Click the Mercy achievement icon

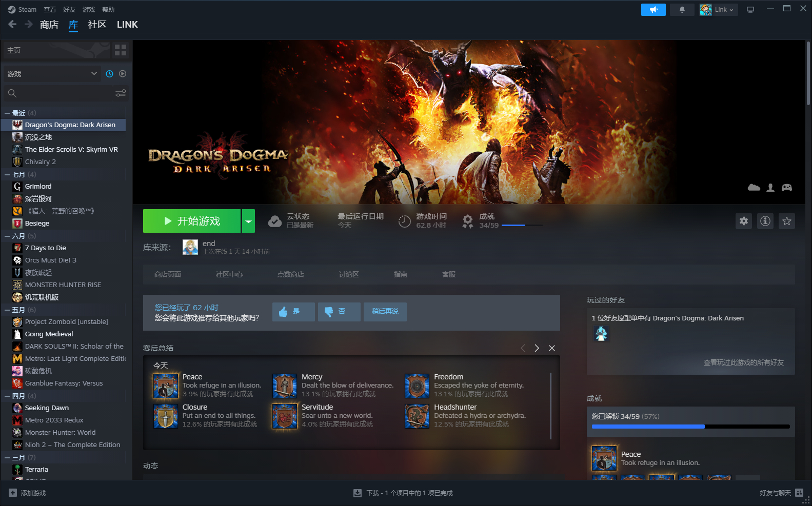[285, 386]
